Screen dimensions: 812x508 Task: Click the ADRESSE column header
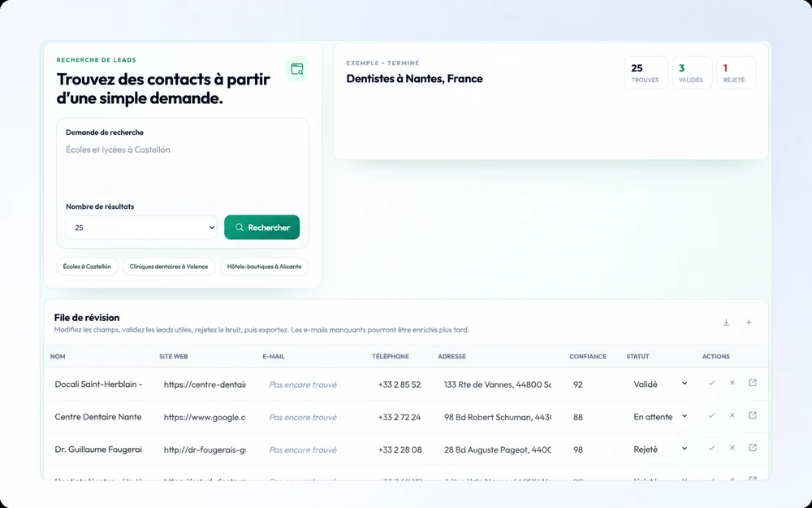pyautogui.click(x=451, y=357)
